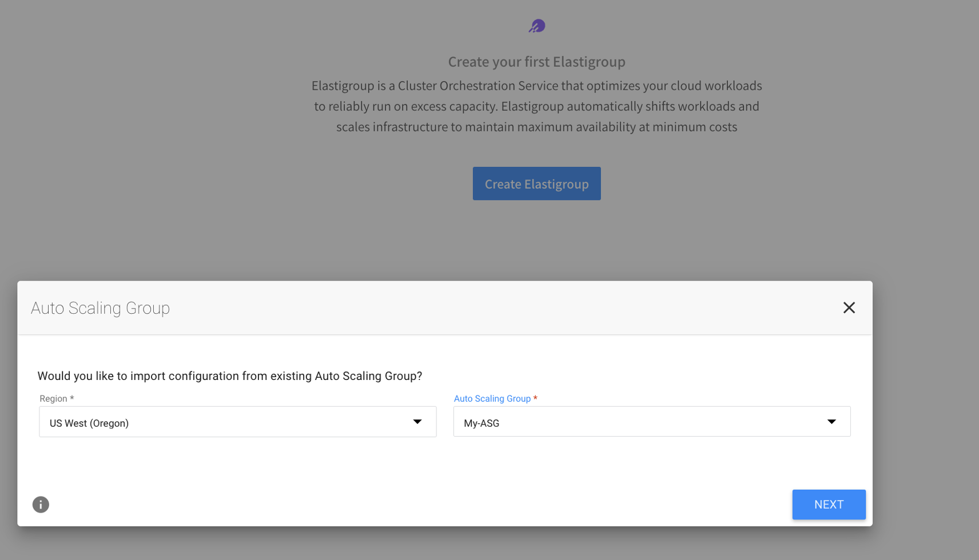Click the 'Create your first Elastigroup' heading
979x560 pixels.
pyautogui.click(x=536, y=62)
